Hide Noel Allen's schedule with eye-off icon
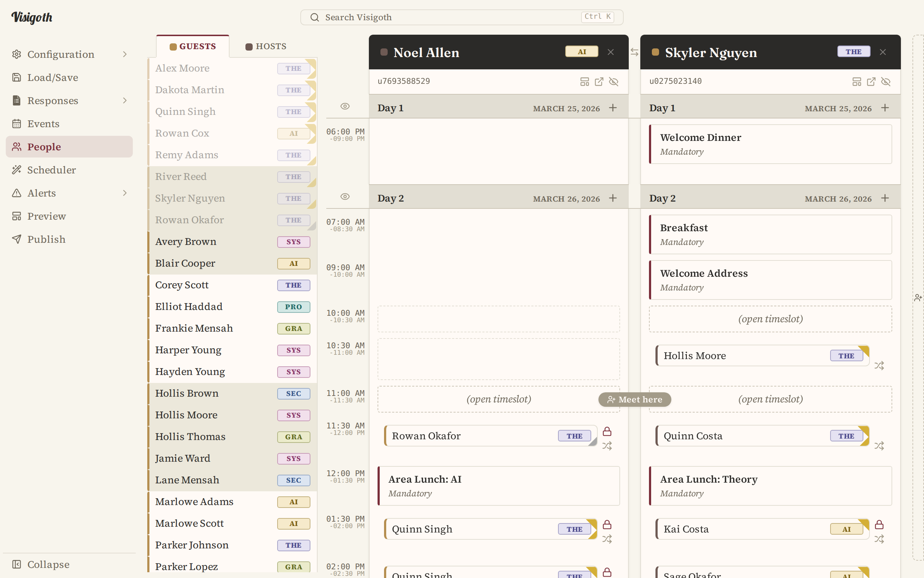 [614, 81]
